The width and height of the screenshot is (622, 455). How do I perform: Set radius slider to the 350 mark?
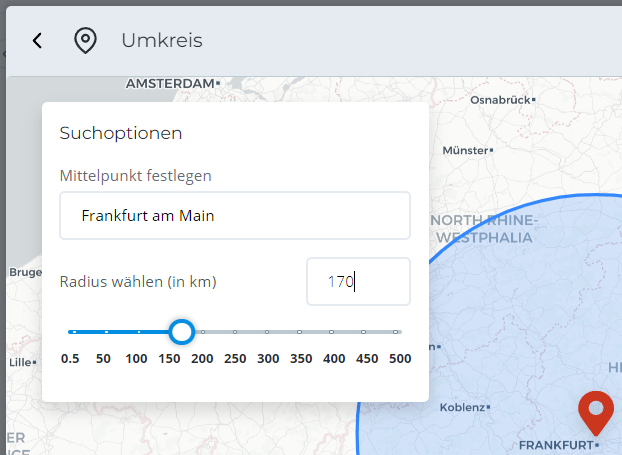[x=300, y=332]
